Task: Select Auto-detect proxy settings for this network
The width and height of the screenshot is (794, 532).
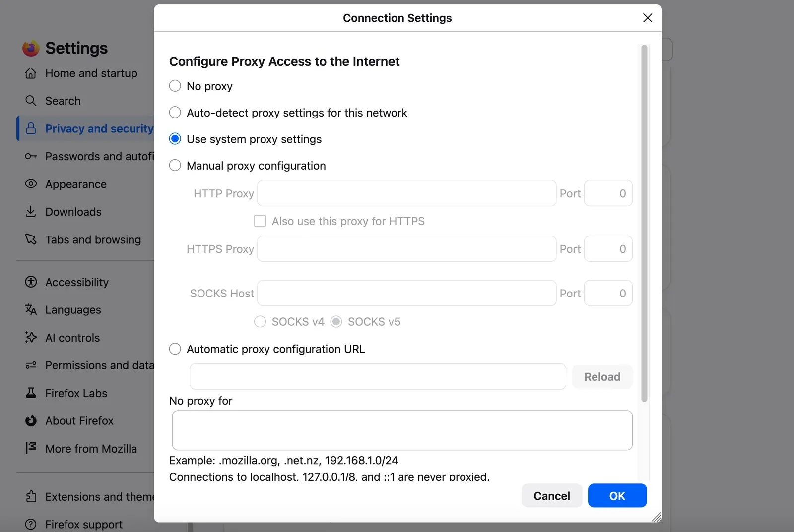Action: pos(175,113)
